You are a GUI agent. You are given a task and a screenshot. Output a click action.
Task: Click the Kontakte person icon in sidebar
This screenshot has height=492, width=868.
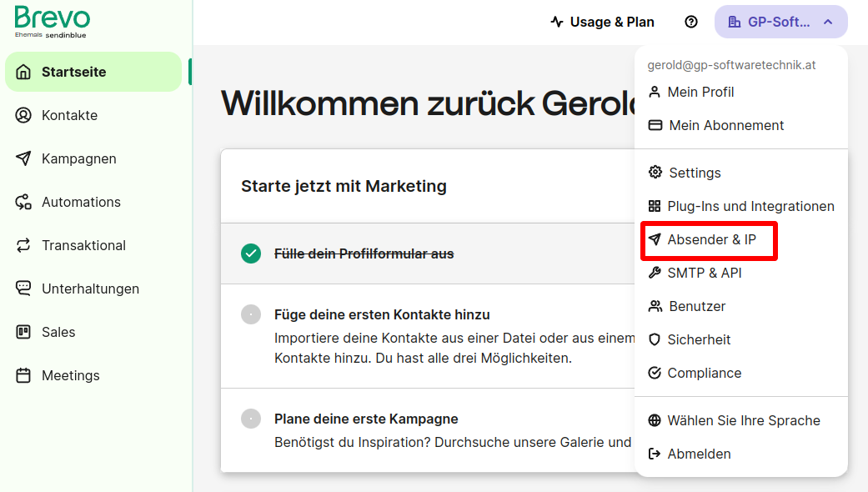[23, 115]
